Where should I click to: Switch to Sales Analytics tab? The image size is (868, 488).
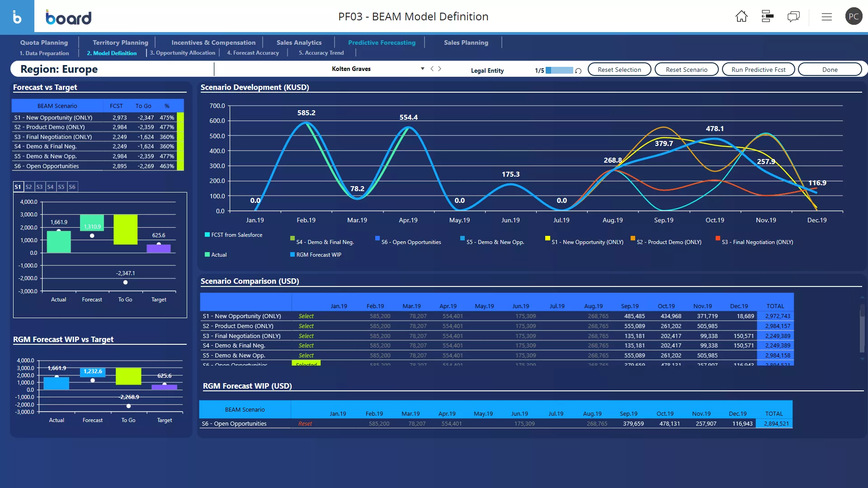pos(299,42)
